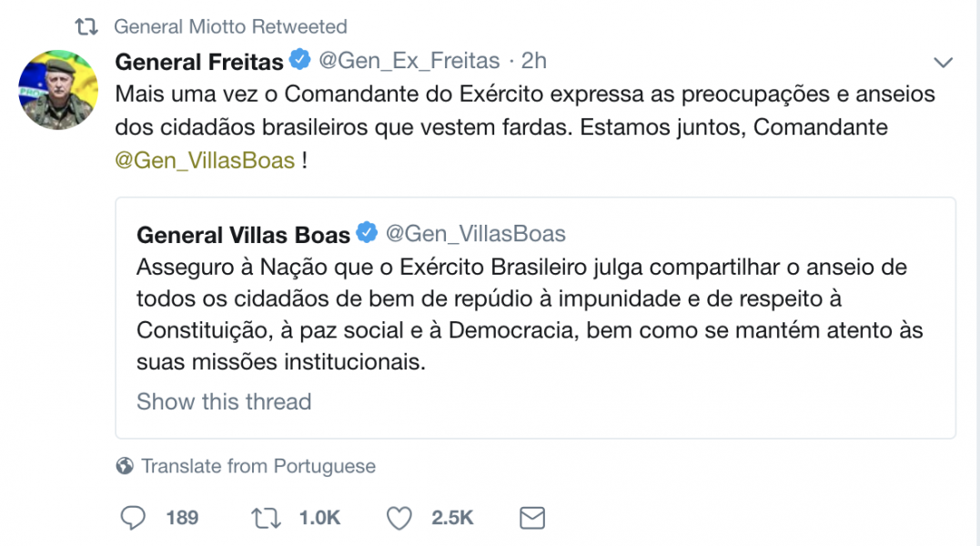The image size is (980, 546).
Task: Open @Gen_Ex_Freitas handle
Action: [x=408, y=61]
